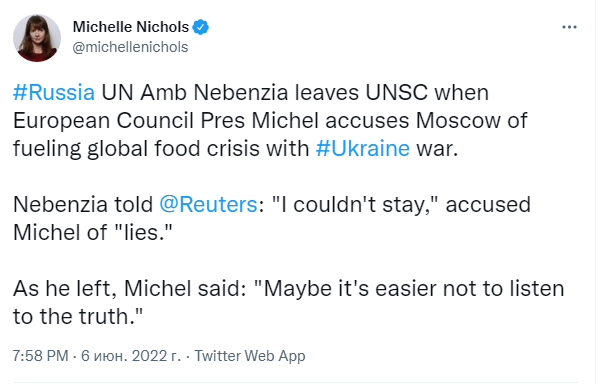The image size is (608, 384).
Task: Click the blue verified badge icon
Action: 201,27
